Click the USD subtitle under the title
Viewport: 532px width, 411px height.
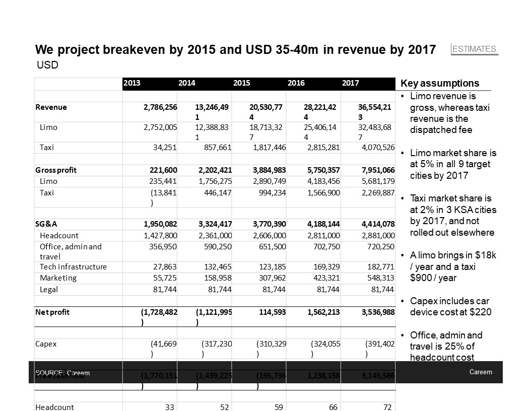pyautogui.click(x=47, y=65)
